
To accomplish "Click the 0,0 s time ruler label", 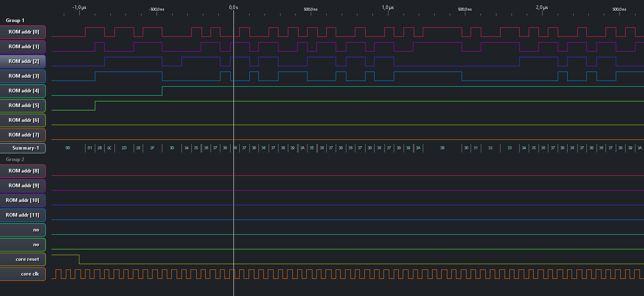I will point(233,7).
